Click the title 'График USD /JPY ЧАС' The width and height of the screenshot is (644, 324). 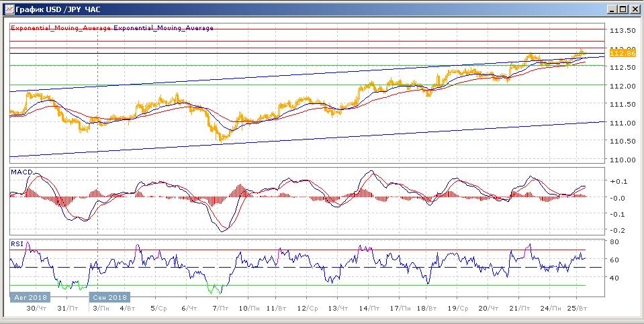click(58, 9)
